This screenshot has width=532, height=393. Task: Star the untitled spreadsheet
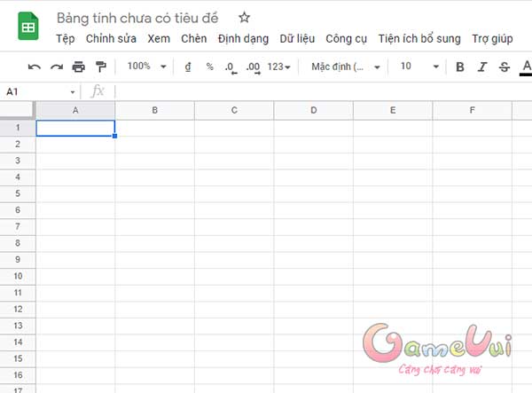[244, 18]
